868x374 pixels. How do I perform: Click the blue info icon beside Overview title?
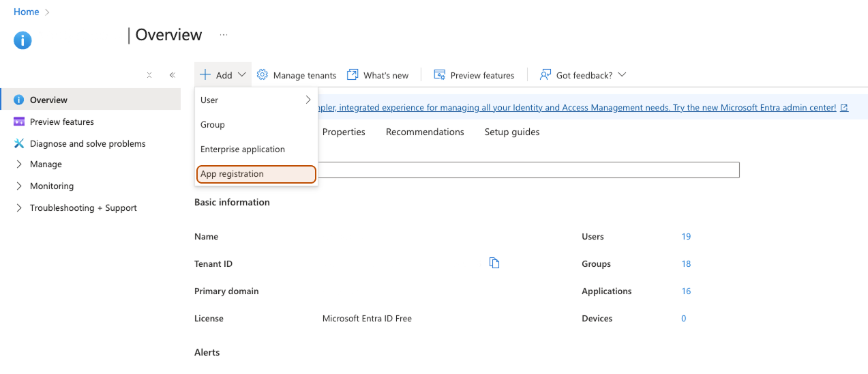click(23, 40)
